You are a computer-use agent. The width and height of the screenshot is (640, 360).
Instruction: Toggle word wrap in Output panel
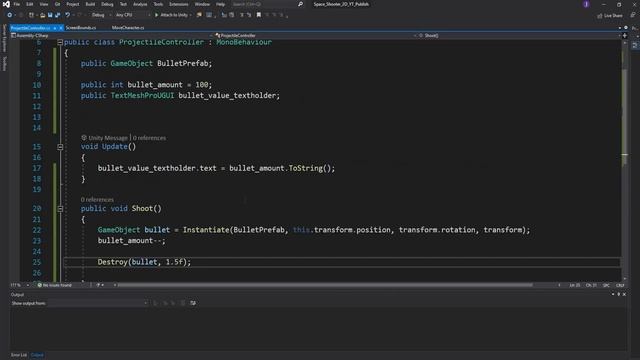click(x=193, y=303)
